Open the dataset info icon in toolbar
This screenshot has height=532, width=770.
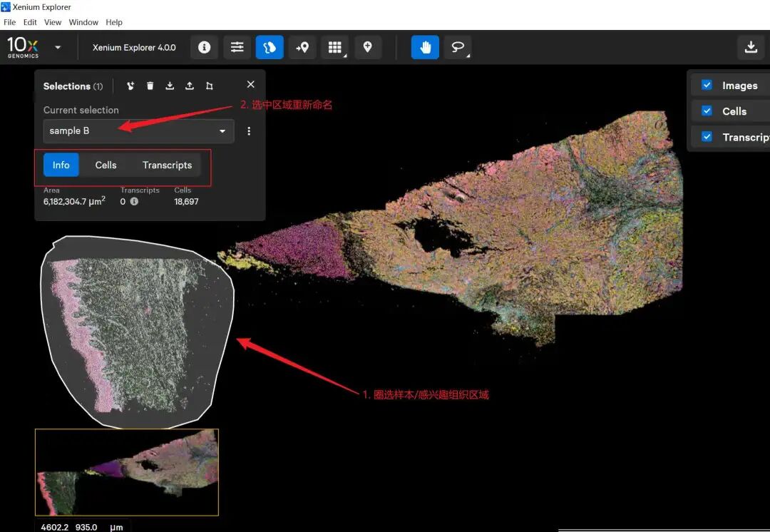tap(204, 47)
